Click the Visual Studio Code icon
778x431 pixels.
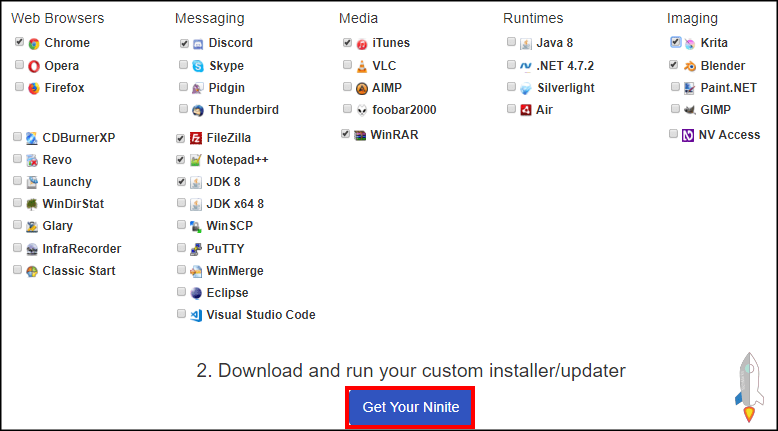pyautogui.click(x=196, y=315)
